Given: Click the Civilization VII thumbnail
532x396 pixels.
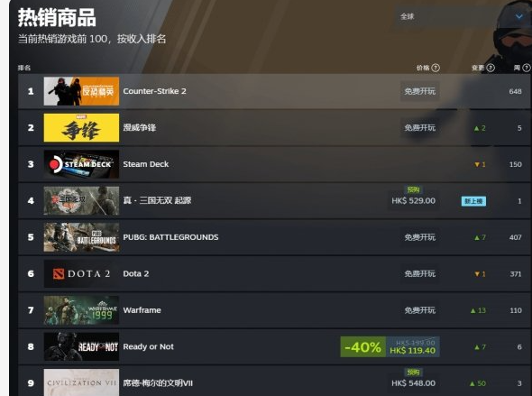Looking at the screenshot, I should pos(81,382).
